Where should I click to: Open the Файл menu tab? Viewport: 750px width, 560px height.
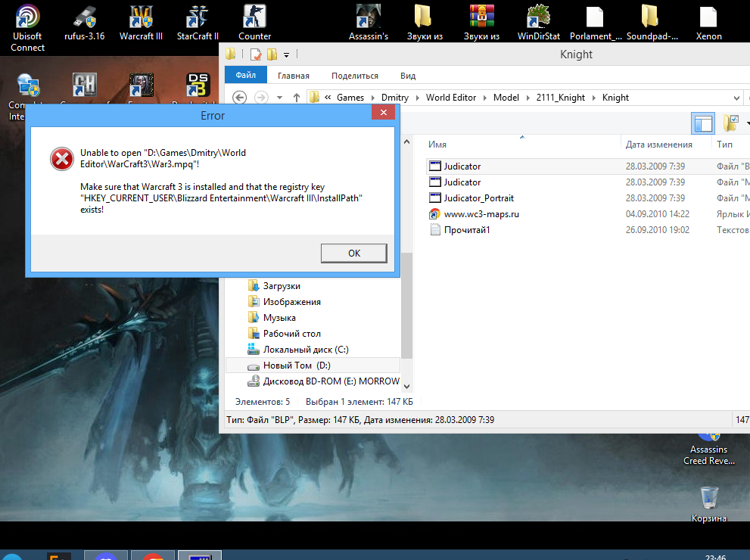pos(246,75)
